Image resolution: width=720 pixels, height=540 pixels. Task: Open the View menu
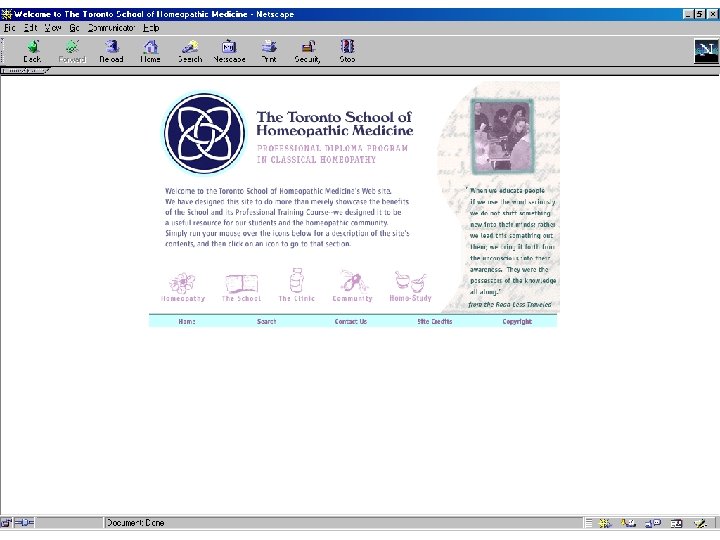pyautogui.click(x=53, y=28)
